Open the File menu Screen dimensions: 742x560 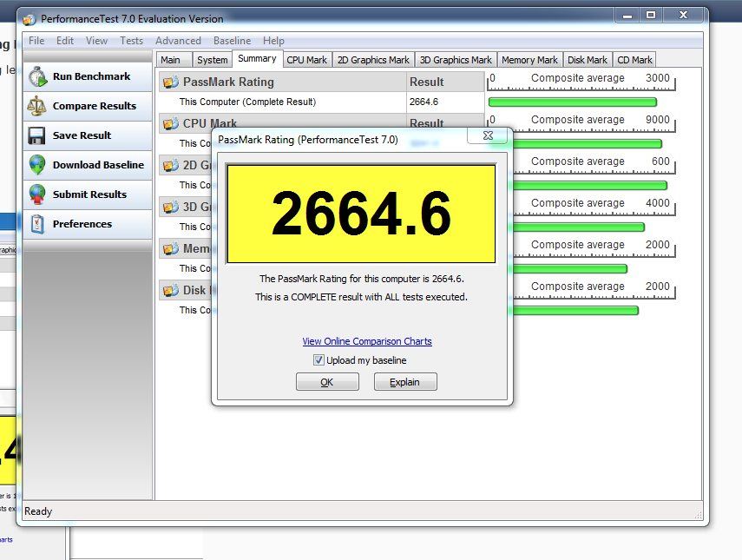point(36,41)
